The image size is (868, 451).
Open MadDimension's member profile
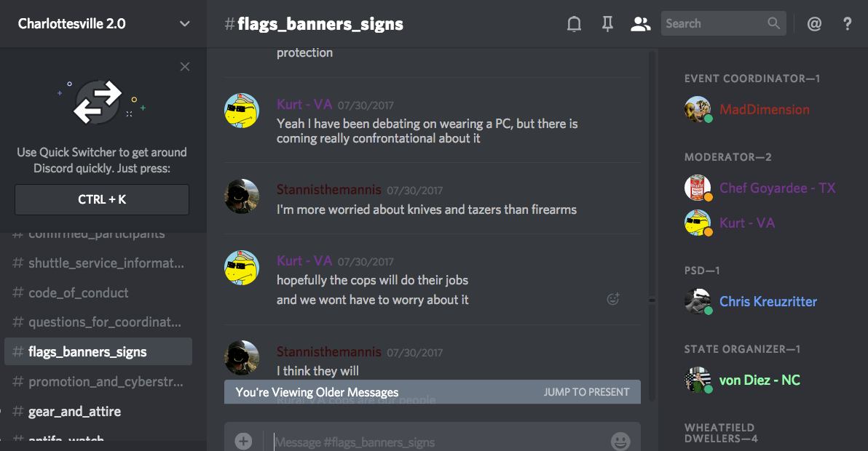(x=764, y=109)
